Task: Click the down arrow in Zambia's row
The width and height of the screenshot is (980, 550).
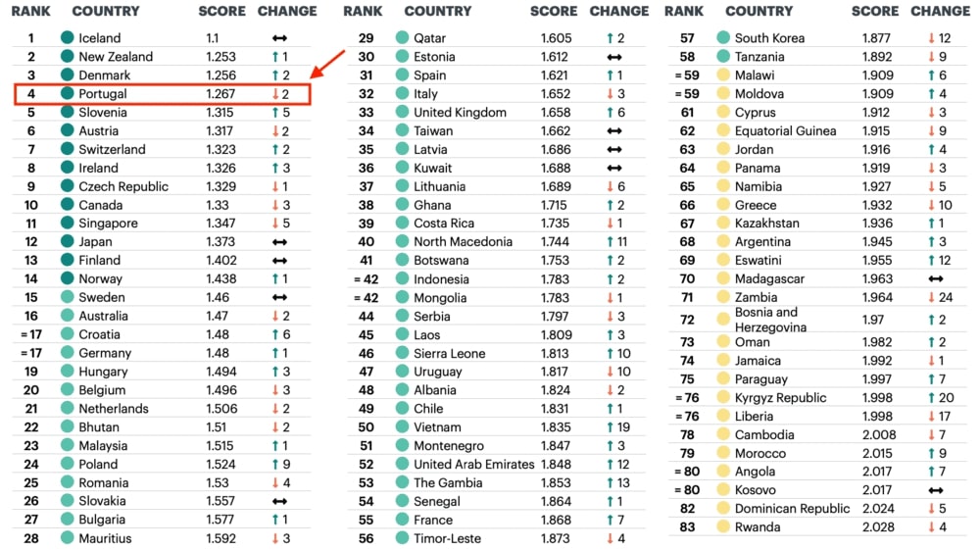Action: pos(931,297)
